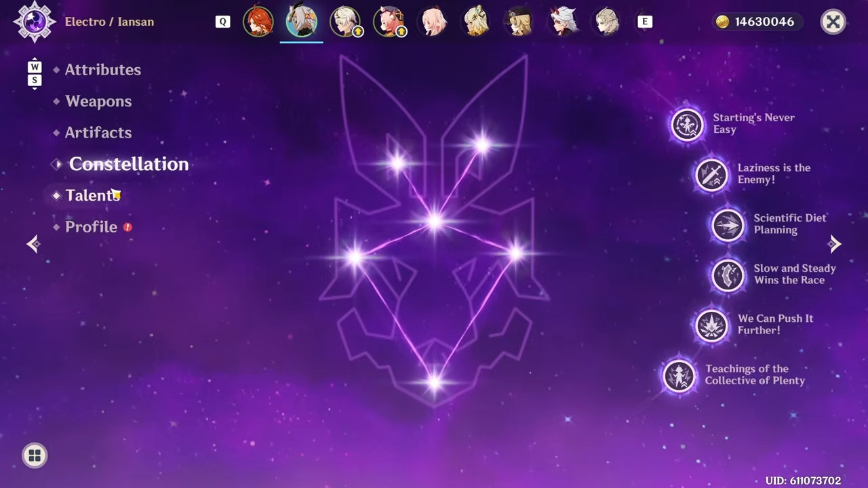868x488 pixels.
Task: Click the left-side star of the constellation
Action: 354,256
